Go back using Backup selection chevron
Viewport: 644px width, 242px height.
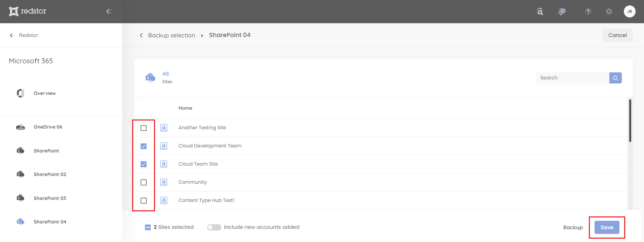[x=141, y=35]
